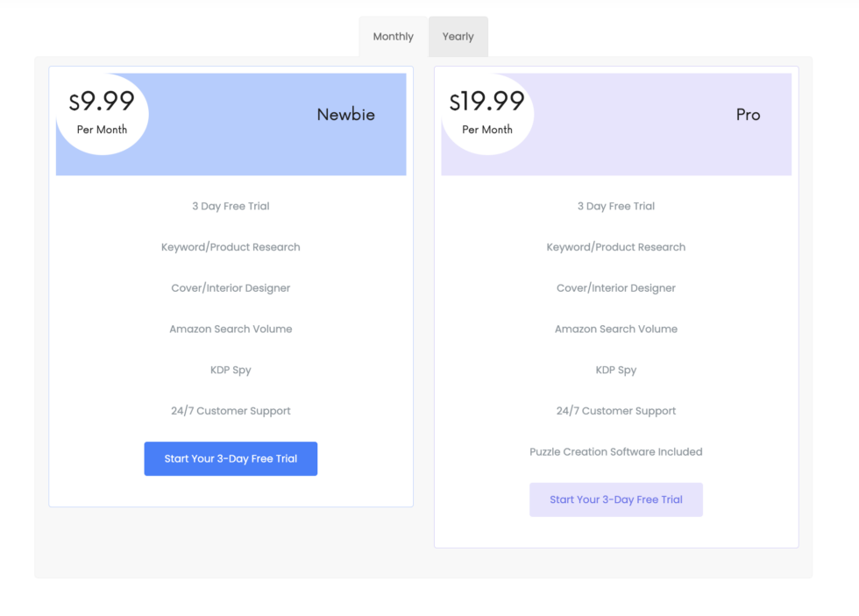Click KDP Spy feature in Pro plan
Image resolution: width=859 pixels, height=616 pixels.
point(615,370)
